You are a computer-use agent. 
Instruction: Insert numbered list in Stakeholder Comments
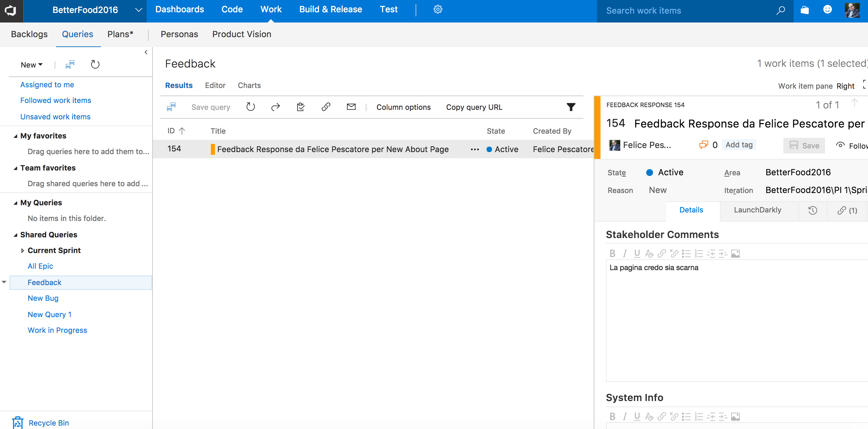pos(699,253)
